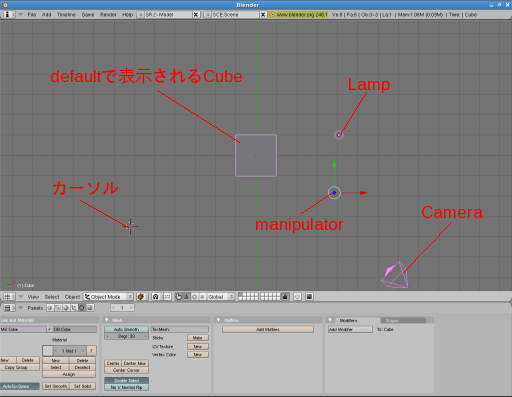Toggle the Double Sided option
Viewport: 512px width, 397px height.
(126, 381)
